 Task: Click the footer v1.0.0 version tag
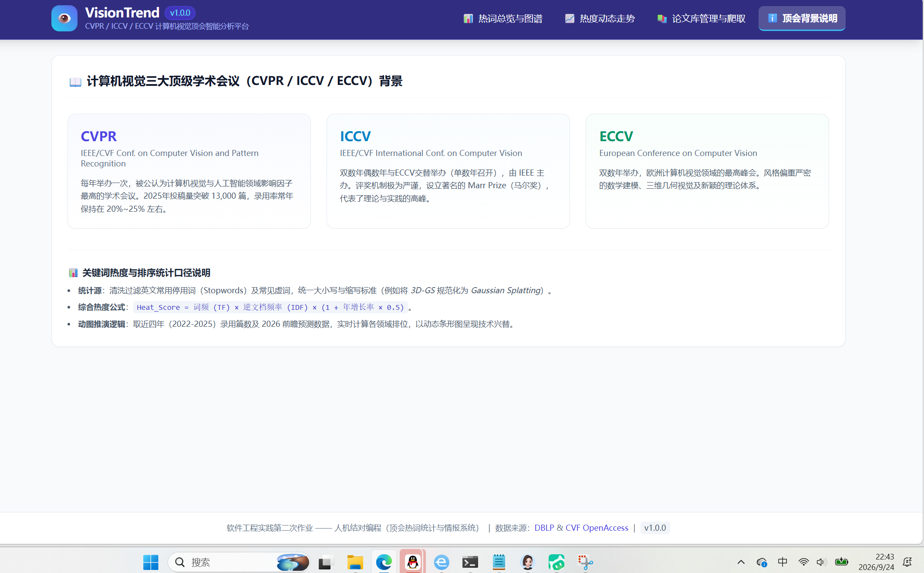point(655,528)
